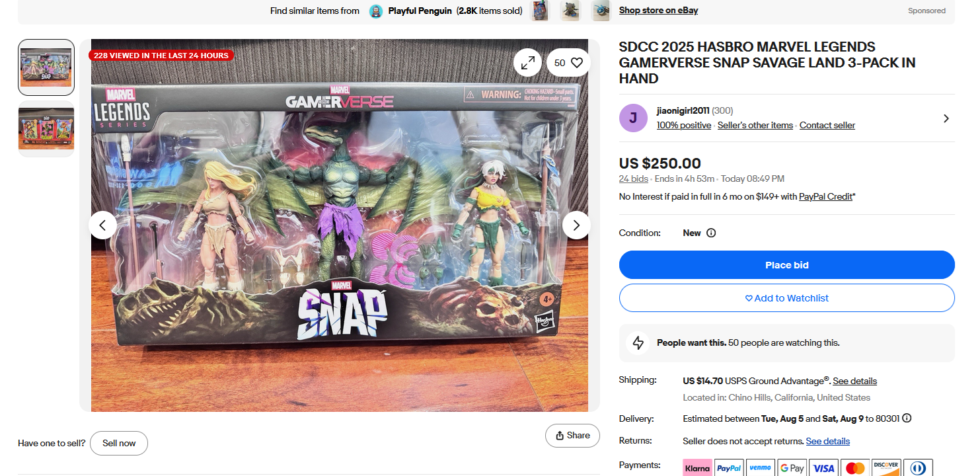
Task: Go to the next product image
Action: click(576, 225)
